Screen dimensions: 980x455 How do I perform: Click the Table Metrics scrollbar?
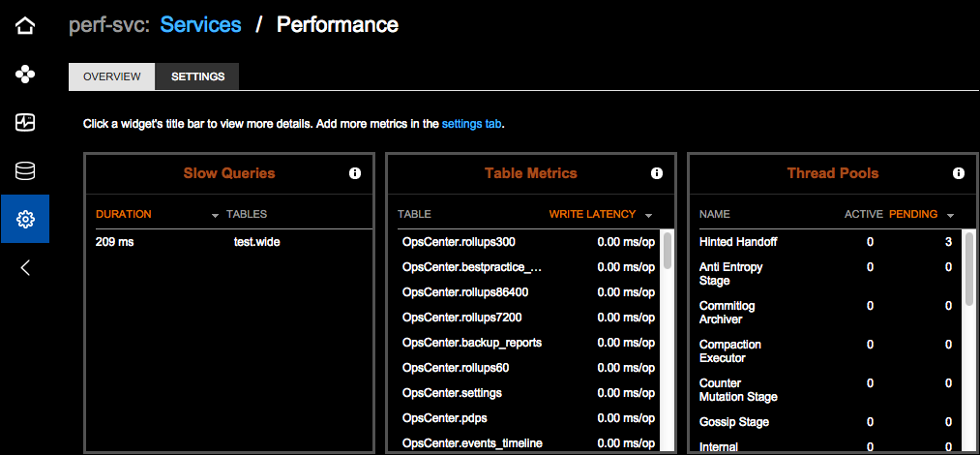(x=667, y=252)
